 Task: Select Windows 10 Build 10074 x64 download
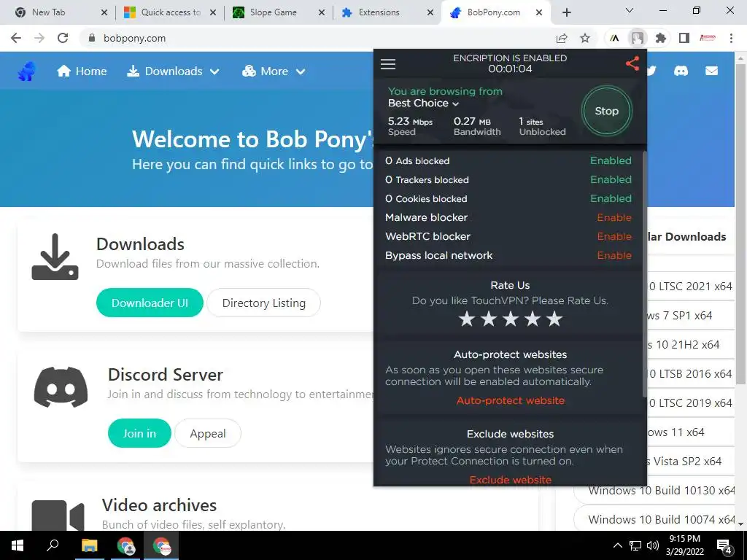[661, 519]
